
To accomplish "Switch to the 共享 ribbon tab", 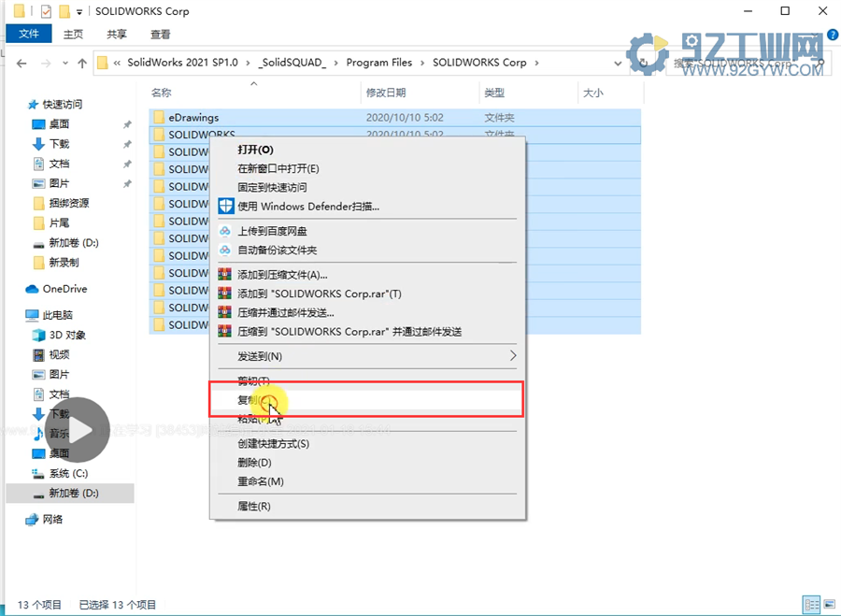I will point(117,35).
